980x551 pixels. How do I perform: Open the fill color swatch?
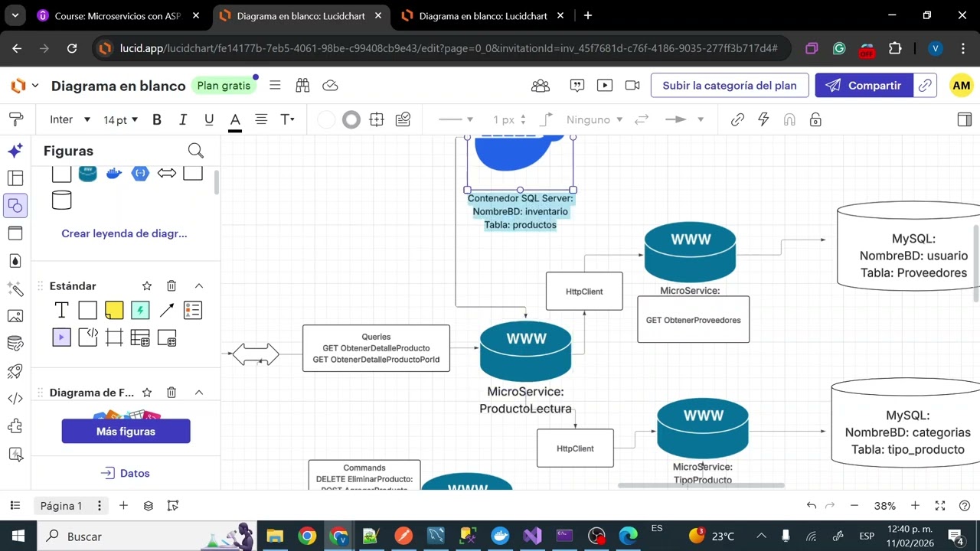[326, 119]
